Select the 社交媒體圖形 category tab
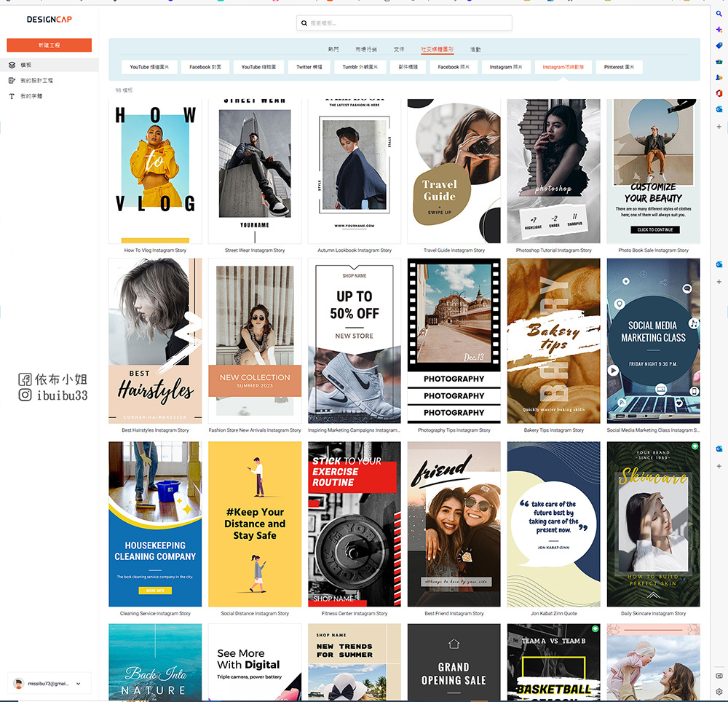 (x=437, y=50)
